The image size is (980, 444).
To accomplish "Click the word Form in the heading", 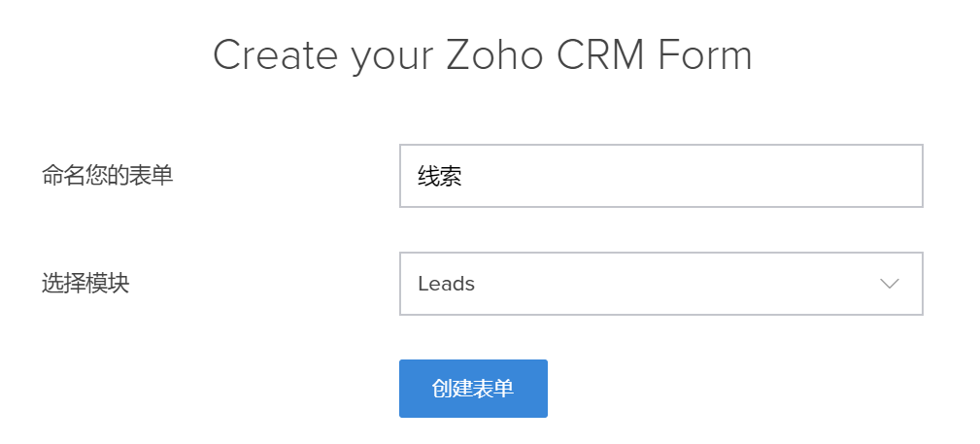I will coord(705,54).
